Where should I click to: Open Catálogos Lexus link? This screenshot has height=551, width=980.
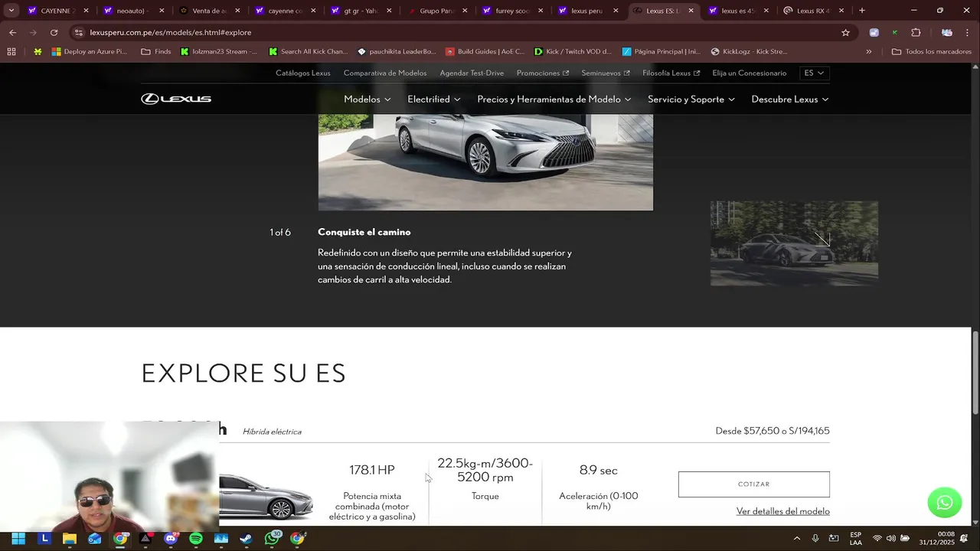(x=303, y=73)
